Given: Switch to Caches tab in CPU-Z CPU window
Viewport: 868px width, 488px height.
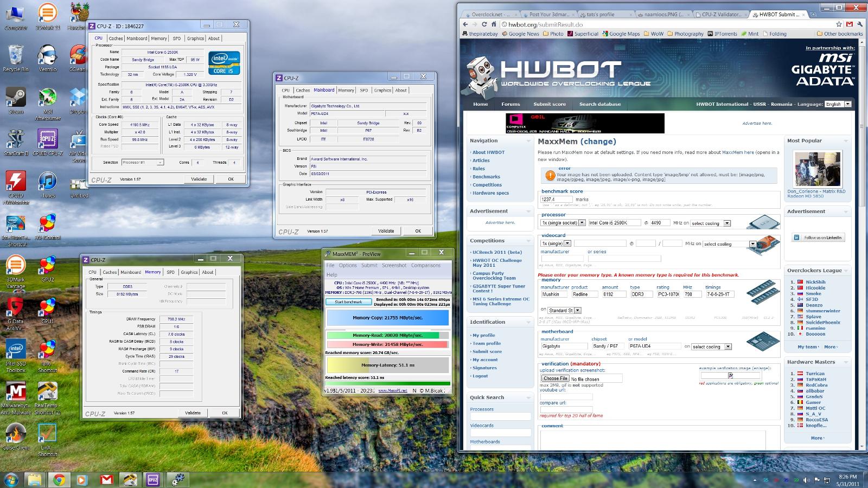Looking at the screenshot, I should pos(116,38).
